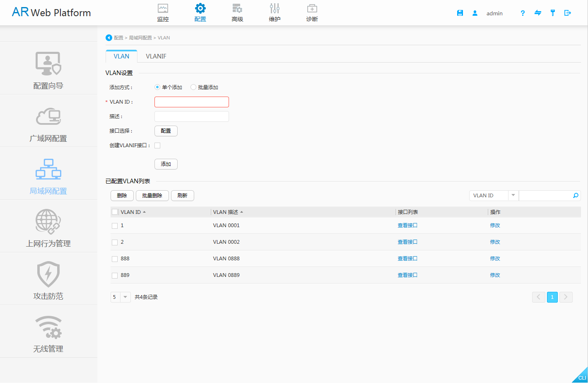Open the 高级 advanced section

[237, 13]
